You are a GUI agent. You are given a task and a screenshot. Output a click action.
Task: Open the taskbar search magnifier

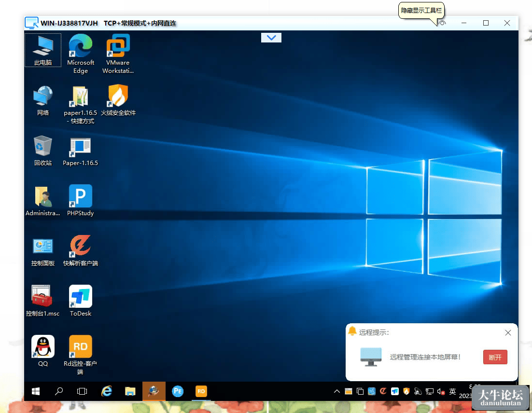(59, 391)
